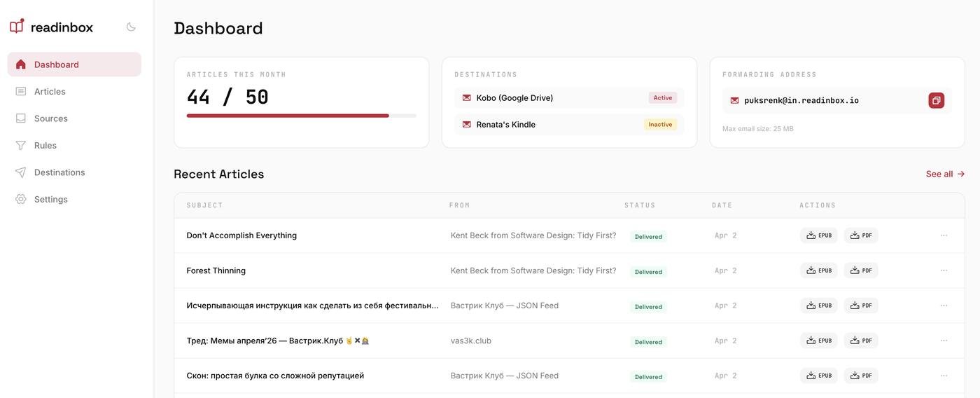The image size is (980, 398).
Task: Toggle dark mode with the moon icon
Action: point(131,27)
